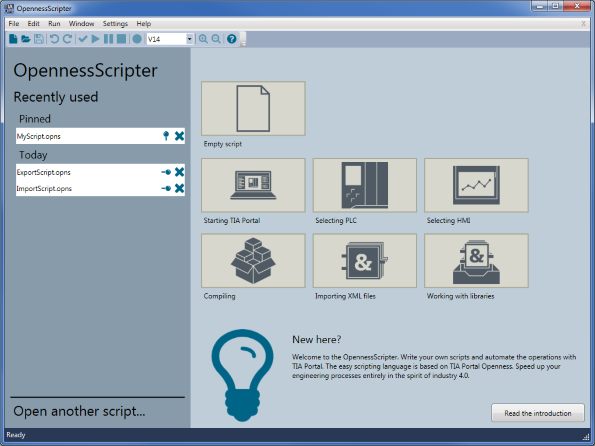Click the Zoom in magnifier icon

pyautogui.click(x=203, y=39)
